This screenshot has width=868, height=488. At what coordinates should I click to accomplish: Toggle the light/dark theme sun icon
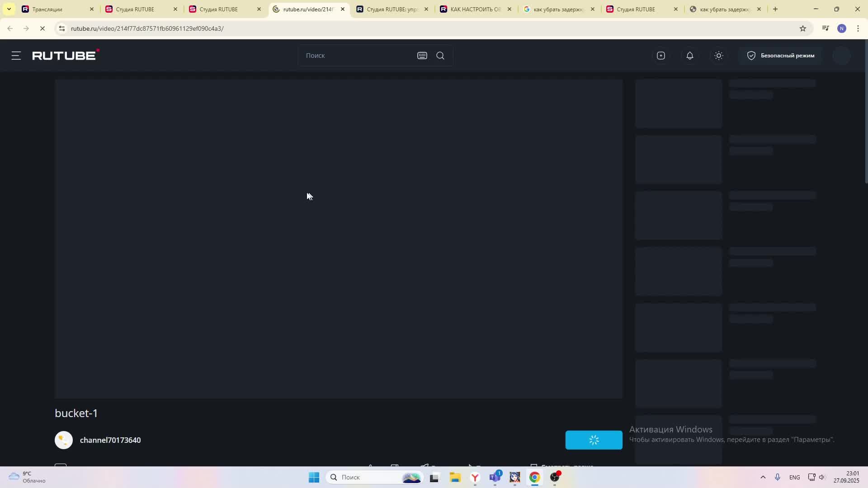(718, 56)
